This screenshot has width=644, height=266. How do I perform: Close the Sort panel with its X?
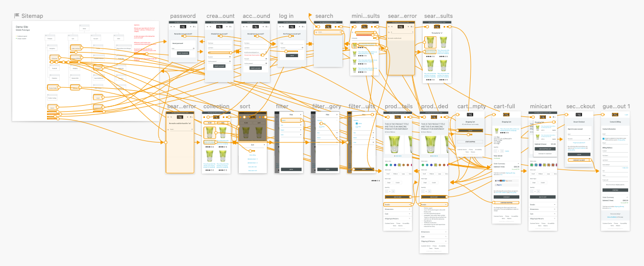coord(264,144)
